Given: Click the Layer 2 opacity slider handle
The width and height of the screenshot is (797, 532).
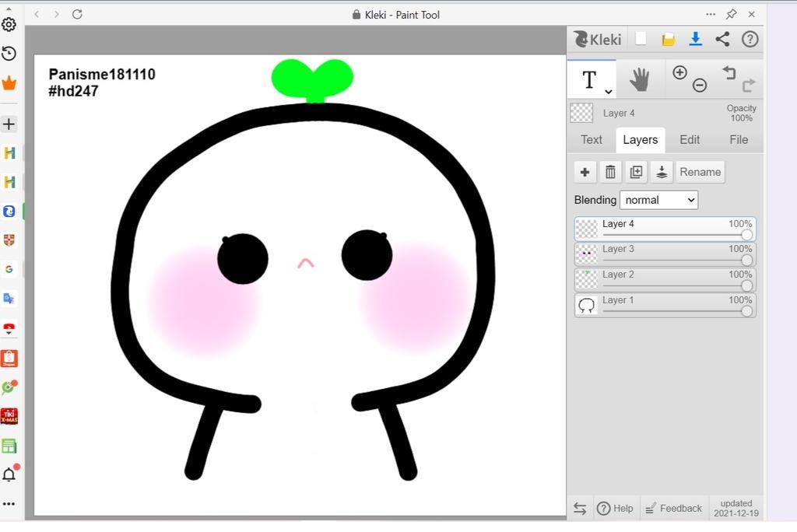Looking at the screenshot, I should [746, 285].
